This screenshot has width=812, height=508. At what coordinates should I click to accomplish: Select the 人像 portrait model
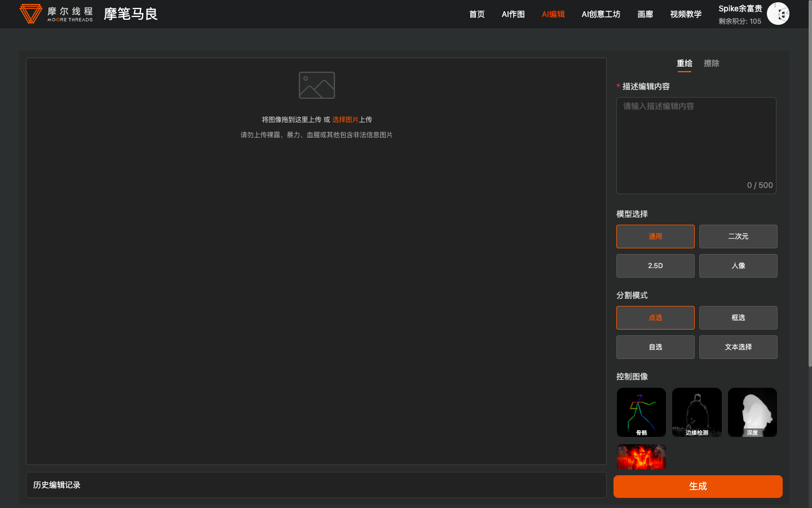[x=738, y=266]
